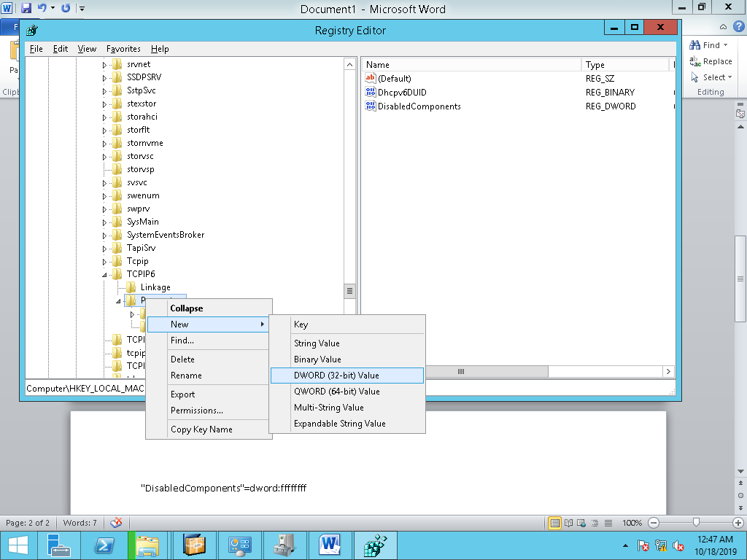Image resolution: width=747 pixels, height=560 pixels.
Task: Select QWORD (64-bit) Value
Action: (x=347, y=392)
